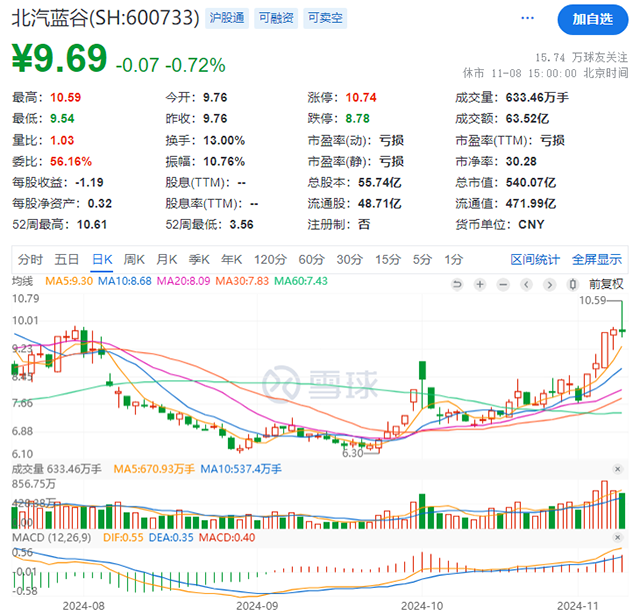This screenshot has width=640, height=615.
Task: Click the MA10:8.68 indicator label
Action: (x=124, y=281)
